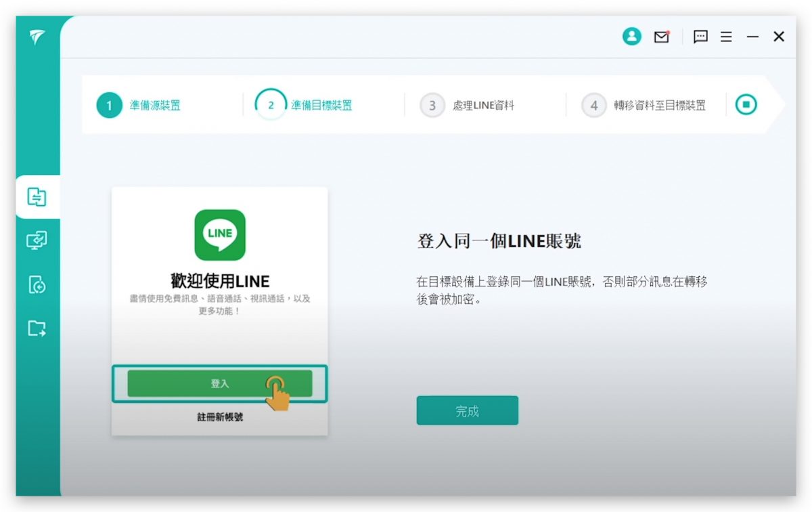Open the backup restore sidebar icon
The image size is (812, 512).
pyautogui.click(x=37, y=284)
